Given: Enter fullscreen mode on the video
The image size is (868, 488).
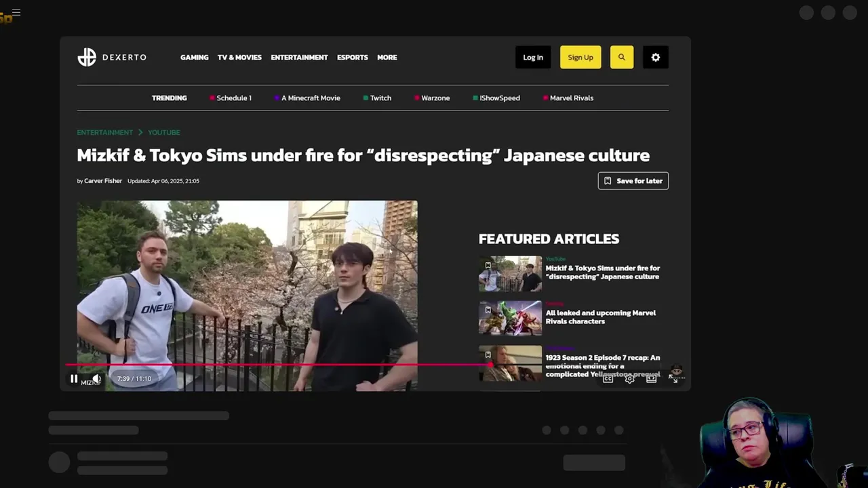Looking at the screenshot, I should (673, 379).
